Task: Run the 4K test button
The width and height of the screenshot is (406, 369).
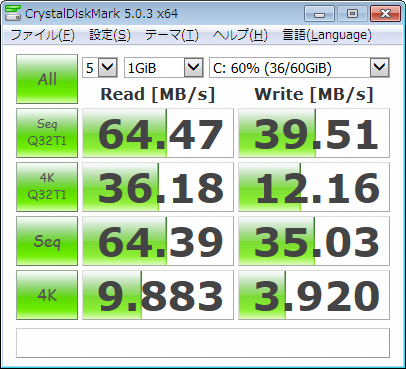Action: 47,295
